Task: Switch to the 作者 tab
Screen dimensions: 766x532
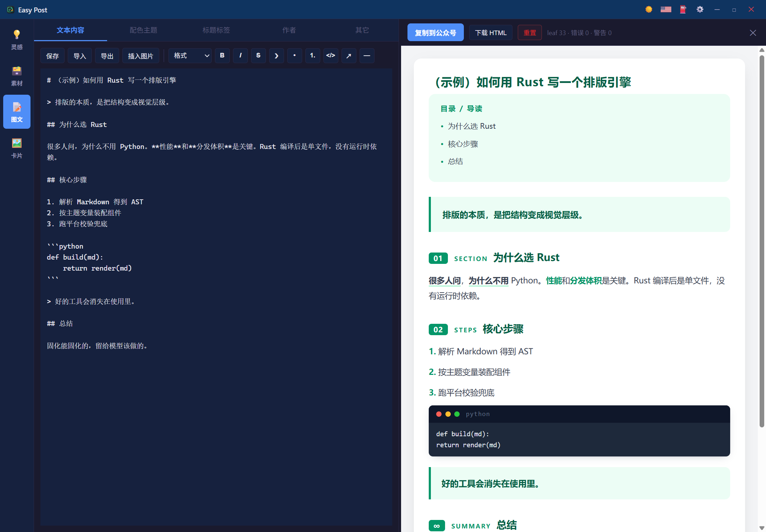Action: pos(289,30)
